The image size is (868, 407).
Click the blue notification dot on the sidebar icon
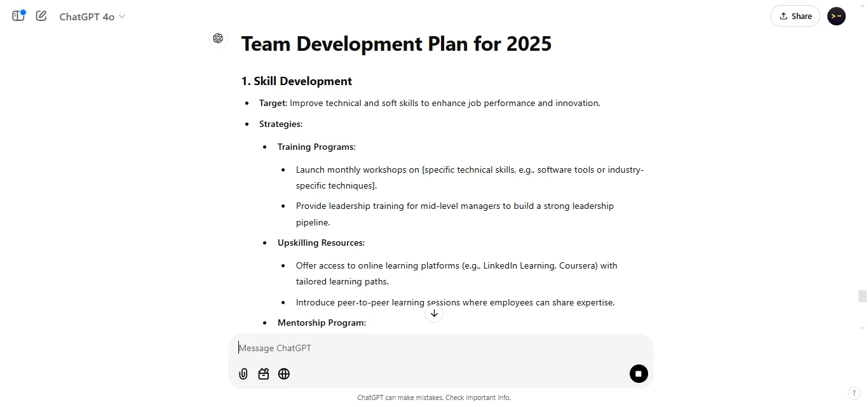coord(24,11)
